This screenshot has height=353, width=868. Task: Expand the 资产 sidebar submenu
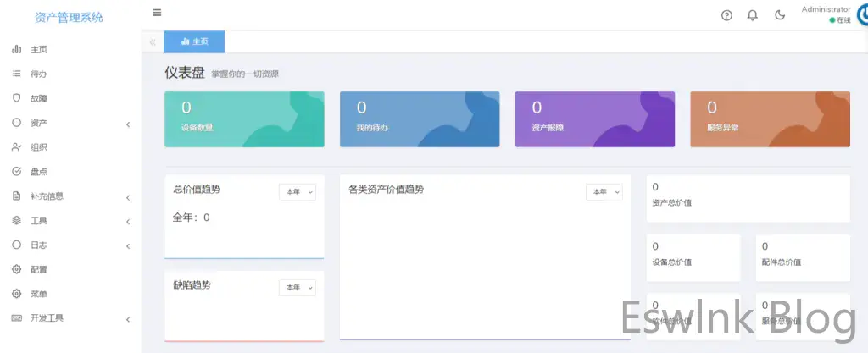128,124
